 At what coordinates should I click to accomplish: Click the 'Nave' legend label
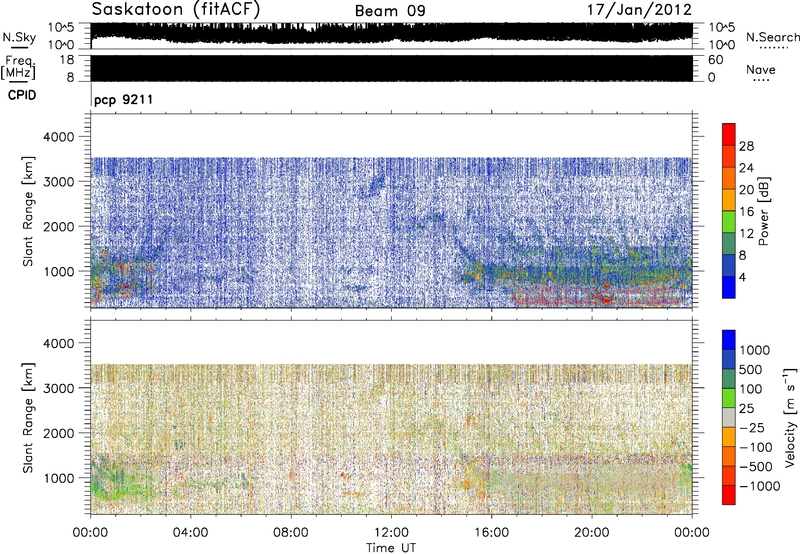pyautogui.click(x=761, y=69)
